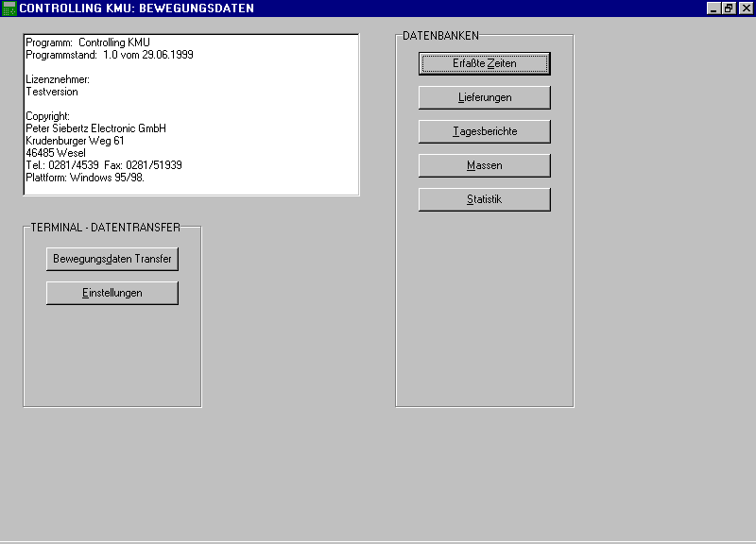Minimize the Controlling KMU window
The image size is (756, 544).
point(713,8)
